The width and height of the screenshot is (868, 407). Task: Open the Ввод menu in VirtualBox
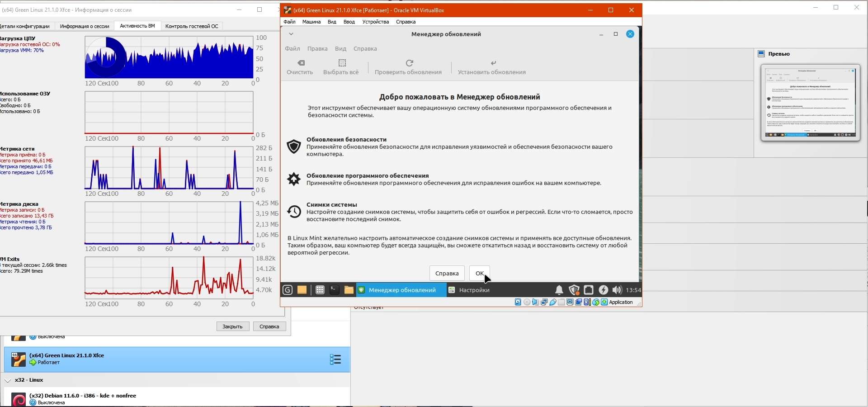[x=349, y=22]
